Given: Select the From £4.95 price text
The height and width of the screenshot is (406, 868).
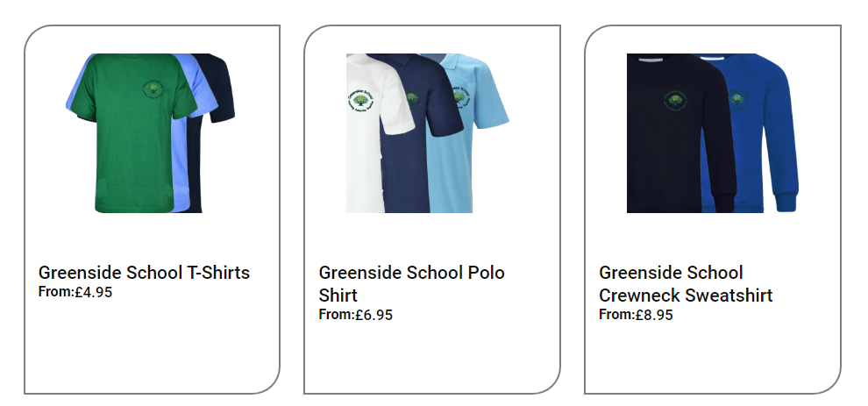Looking at the screenshot, I should coord(75,292).
